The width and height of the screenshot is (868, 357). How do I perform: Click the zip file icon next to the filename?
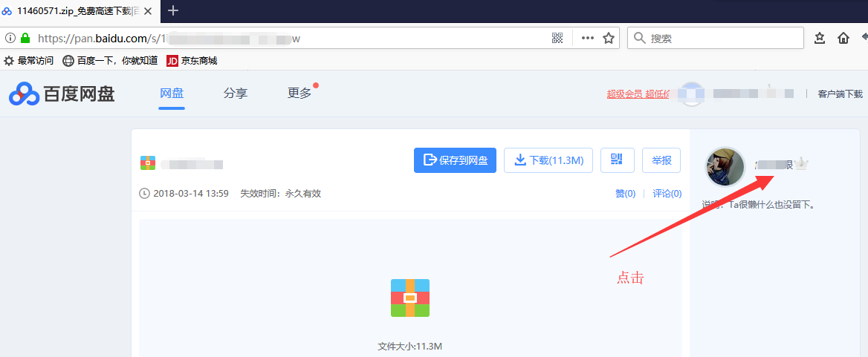[148, 163]
